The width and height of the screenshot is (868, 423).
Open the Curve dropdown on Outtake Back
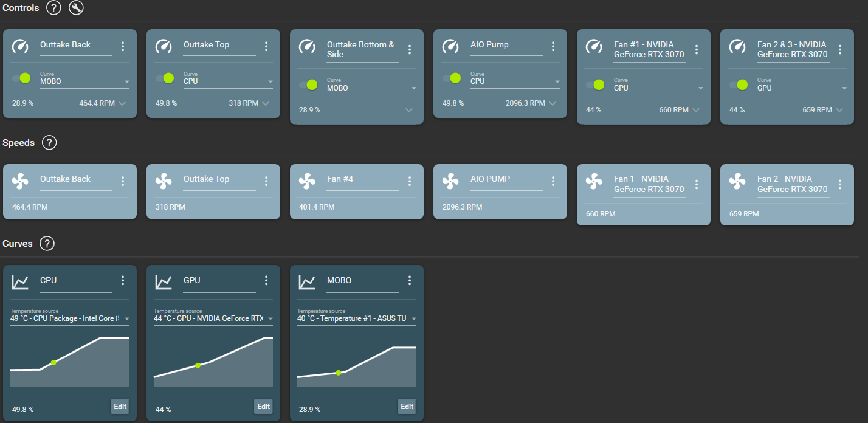pyautogui.click(x=84, y=81)
